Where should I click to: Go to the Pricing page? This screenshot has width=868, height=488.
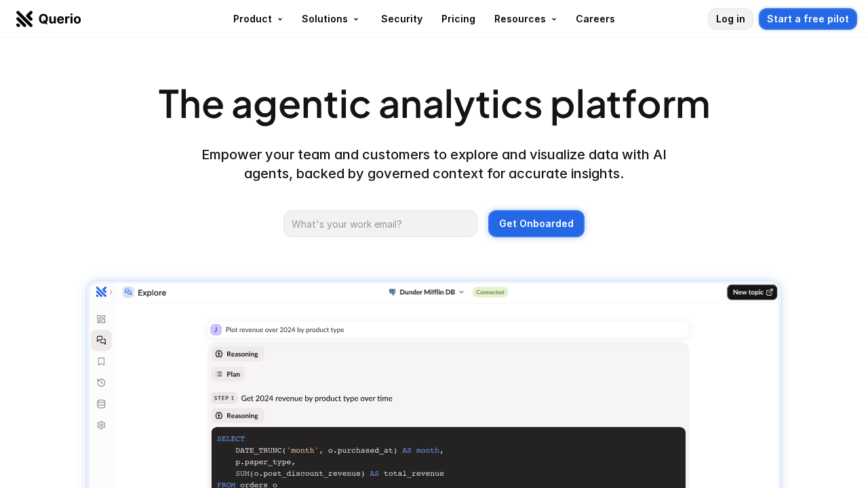(458, 19)
